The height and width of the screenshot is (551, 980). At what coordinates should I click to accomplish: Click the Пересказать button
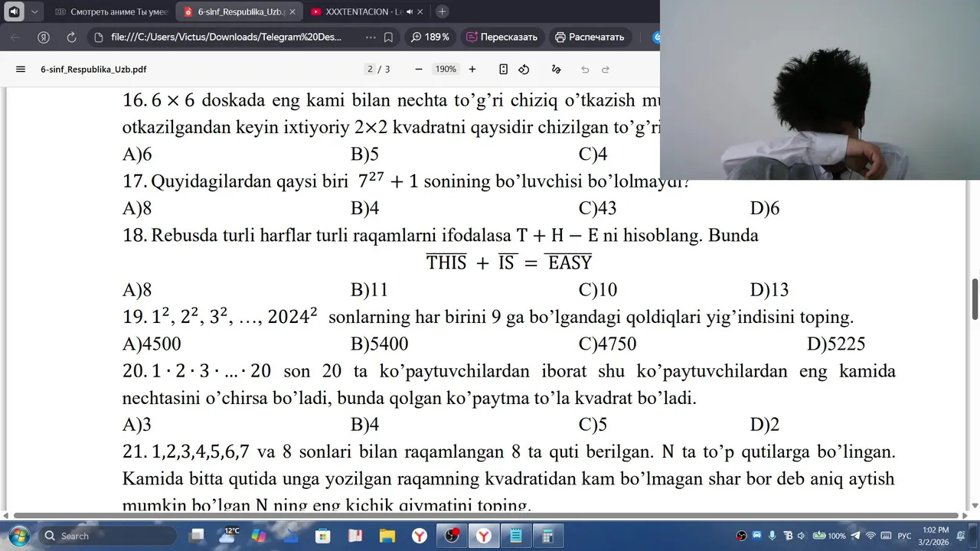point(501,37)
